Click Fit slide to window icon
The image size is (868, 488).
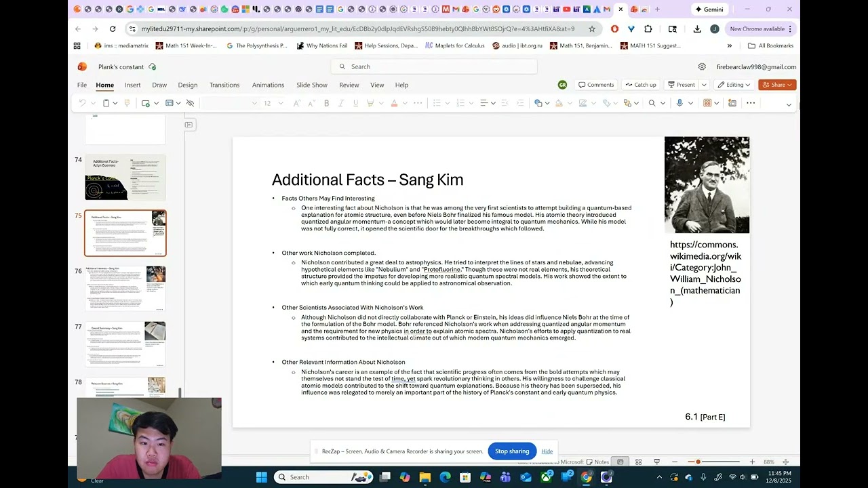(x=786, y=462)
